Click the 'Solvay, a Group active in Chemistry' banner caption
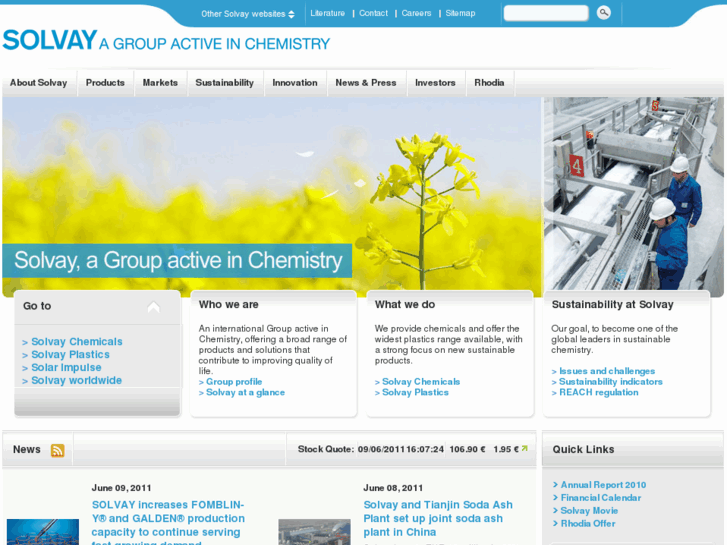Viewport: 727px width, 545px height. [178, 261]
